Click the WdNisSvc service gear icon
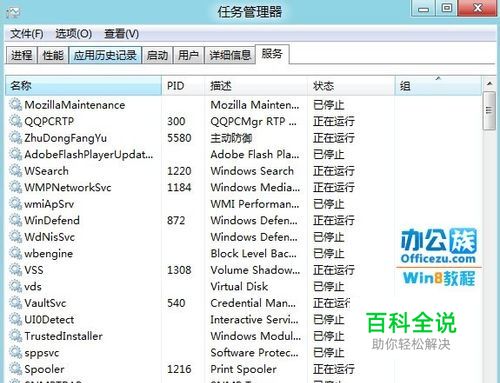 (x=15, y=237)
